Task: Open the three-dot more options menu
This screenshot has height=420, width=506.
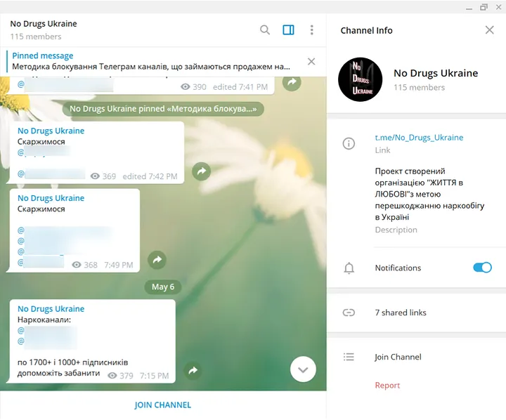Action: tap(311, 29)
